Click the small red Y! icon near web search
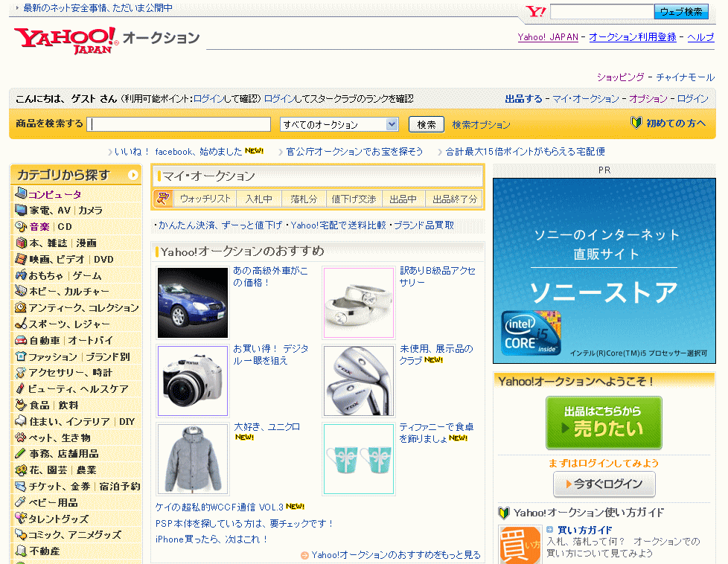This screenshot has width=728, height=564. click(535, 12)
